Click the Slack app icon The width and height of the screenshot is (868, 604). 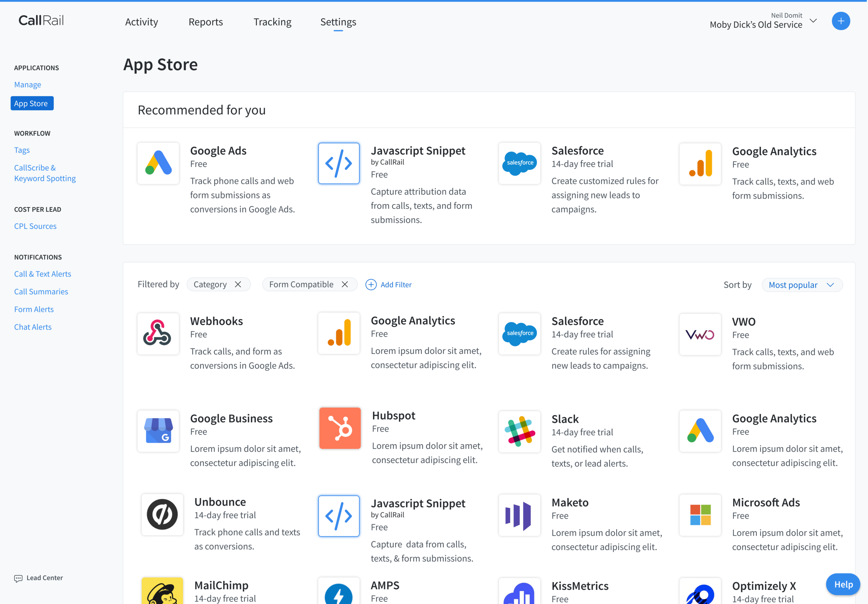tap(519, 431)
